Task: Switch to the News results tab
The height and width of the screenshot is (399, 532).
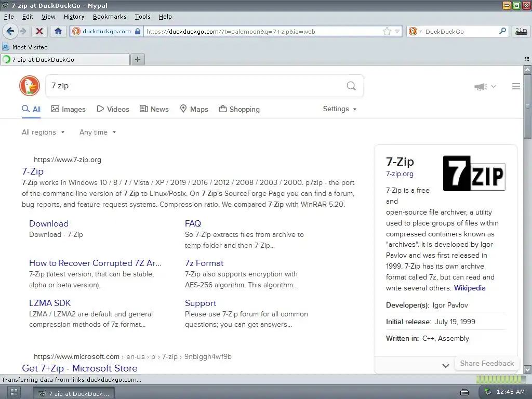Action: point(154,109)
